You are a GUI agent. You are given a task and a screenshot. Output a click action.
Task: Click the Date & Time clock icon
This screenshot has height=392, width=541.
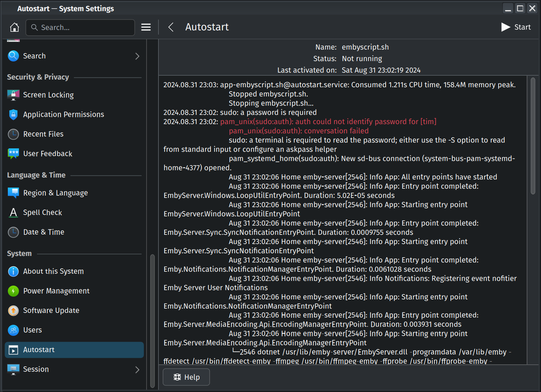[13, 232]
